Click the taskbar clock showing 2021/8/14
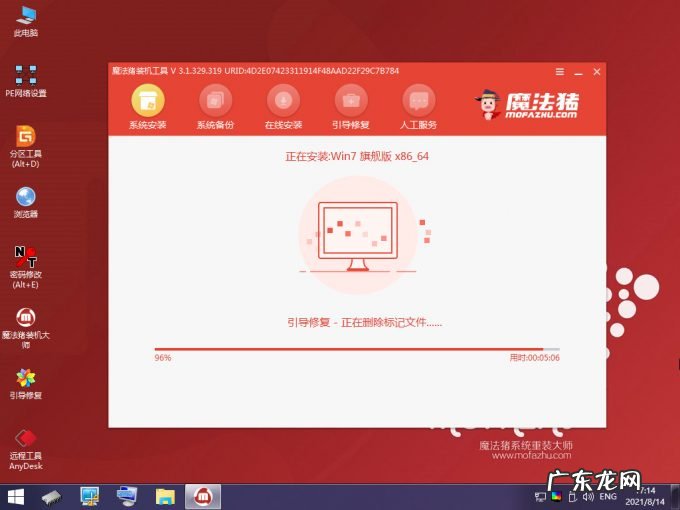Screen dimensions: 680x510 pyautogui.click(x=645, y=497)
